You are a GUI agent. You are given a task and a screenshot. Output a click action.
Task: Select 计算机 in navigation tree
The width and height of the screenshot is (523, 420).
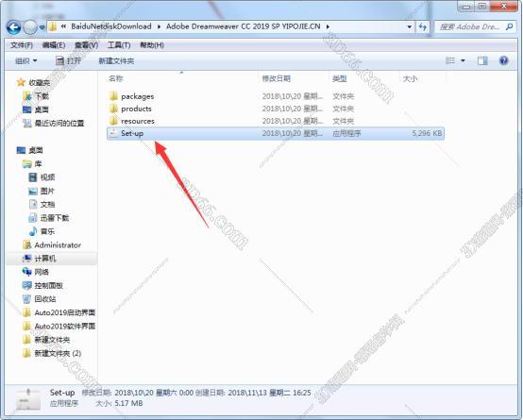click(45, 259)
